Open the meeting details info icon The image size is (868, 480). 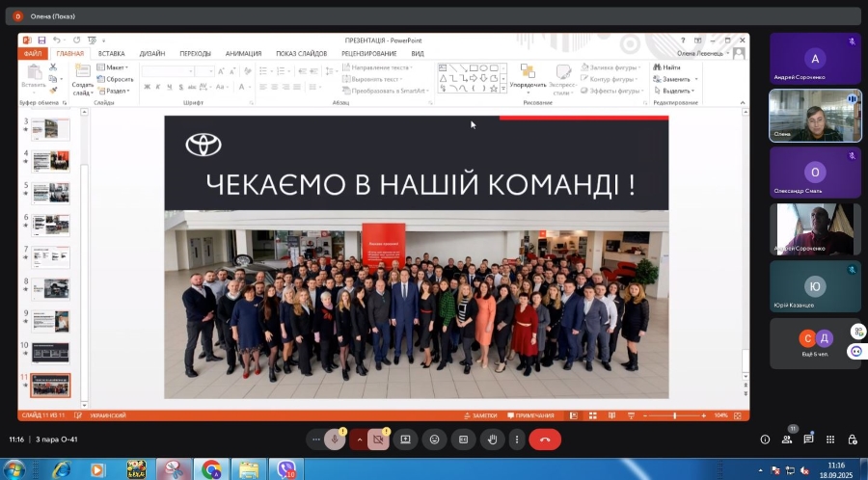point(765,440)
